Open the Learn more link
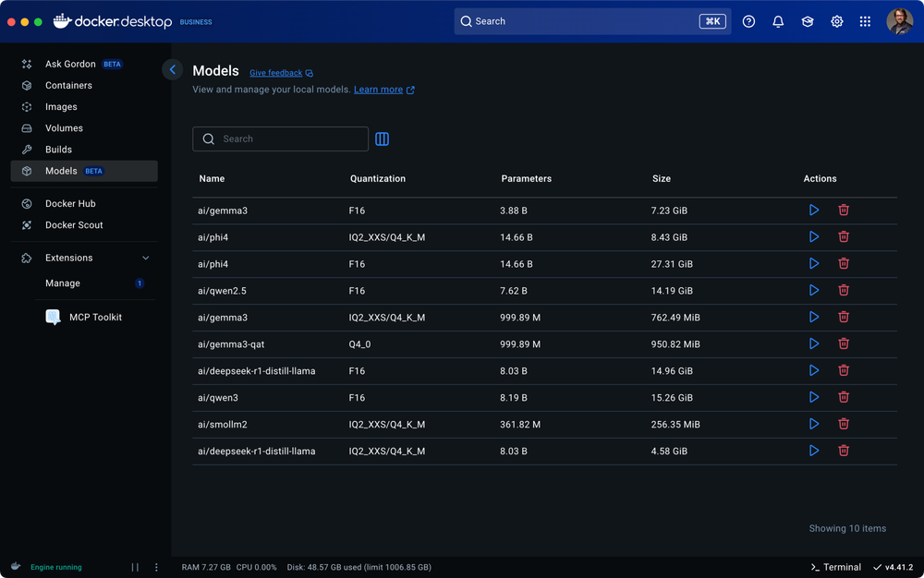 pyautogui.click(x=379, y=90)
